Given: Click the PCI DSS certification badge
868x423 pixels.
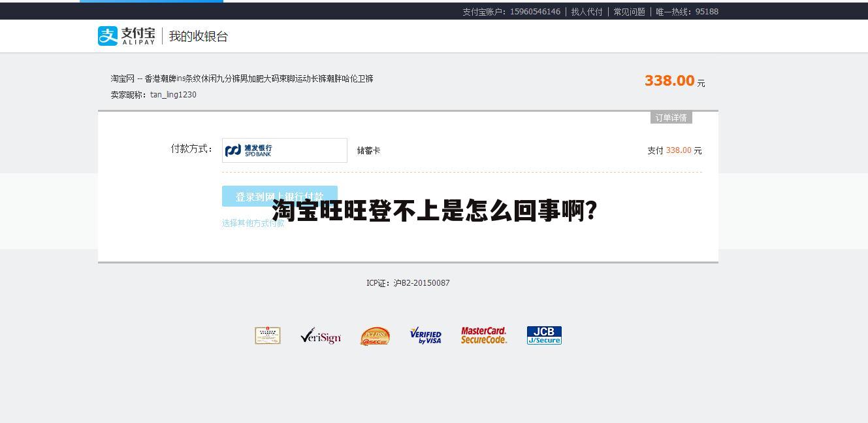Looking at the screenshot, I should point(375,336).
